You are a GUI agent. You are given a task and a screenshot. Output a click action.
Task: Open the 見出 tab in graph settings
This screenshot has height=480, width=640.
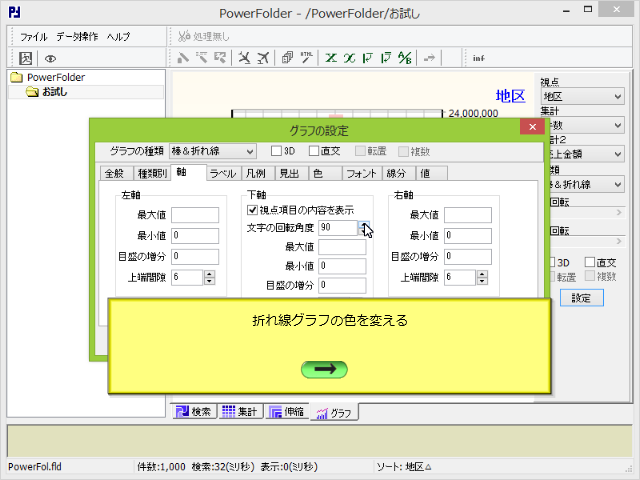[291, 173]
